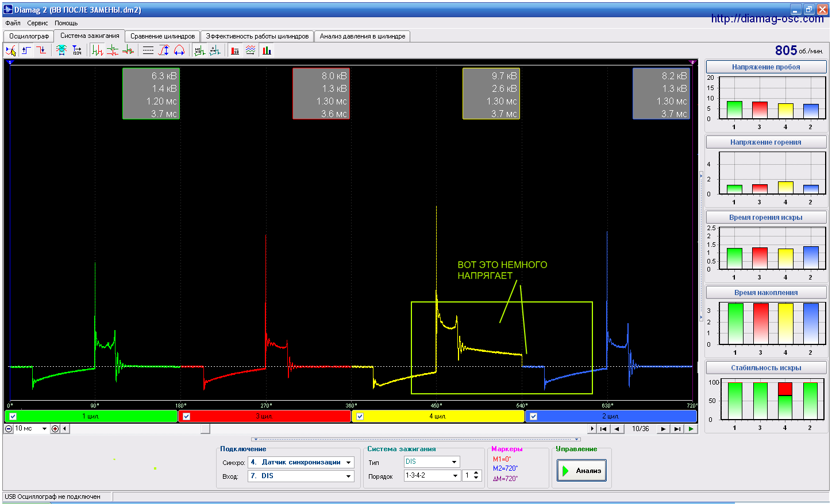The width and height of the screenshot is (832, 504).
Task: Click the red bar histogram-10 icon
Action: [x=235, y=51]
